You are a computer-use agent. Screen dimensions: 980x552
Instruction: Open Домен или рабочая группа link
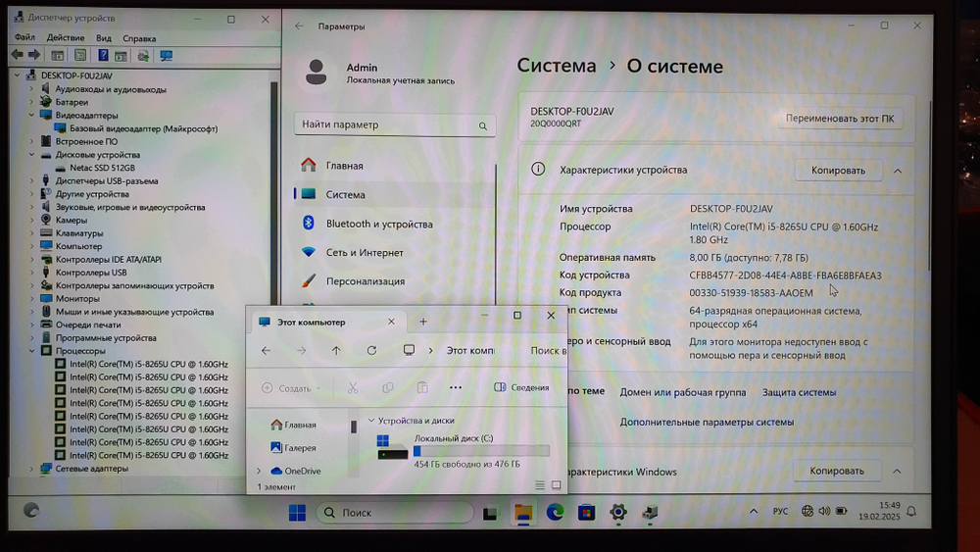(x=682, y=392)
